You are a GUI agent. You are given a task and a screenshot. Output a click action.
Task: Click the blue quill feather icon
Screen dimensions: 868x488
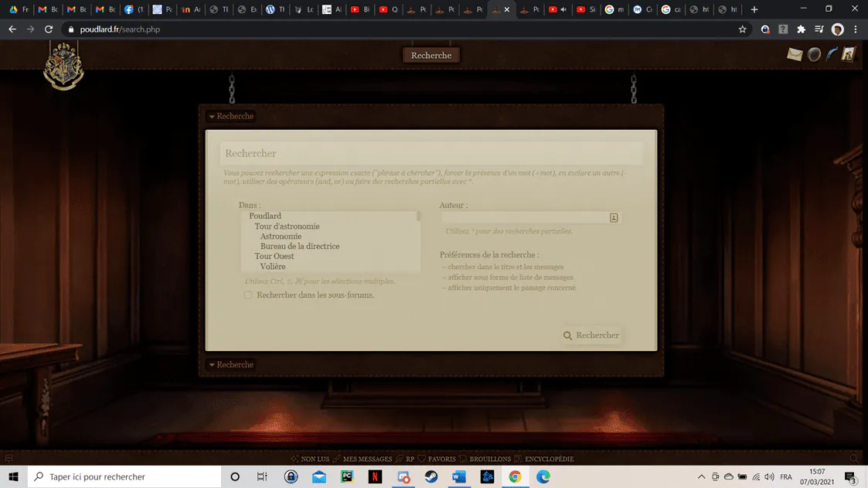click(832, 54)
